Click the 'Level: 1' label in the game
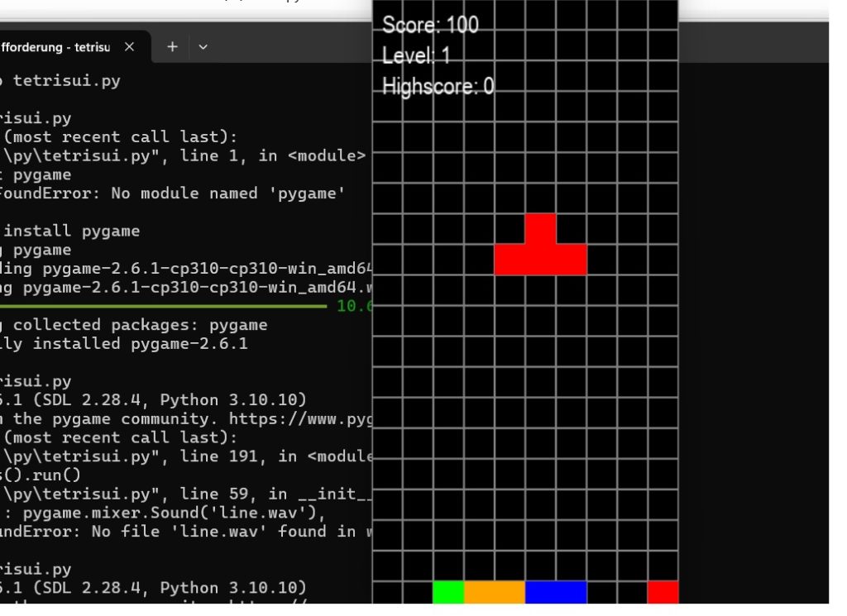847x616 pixels. 416,55
